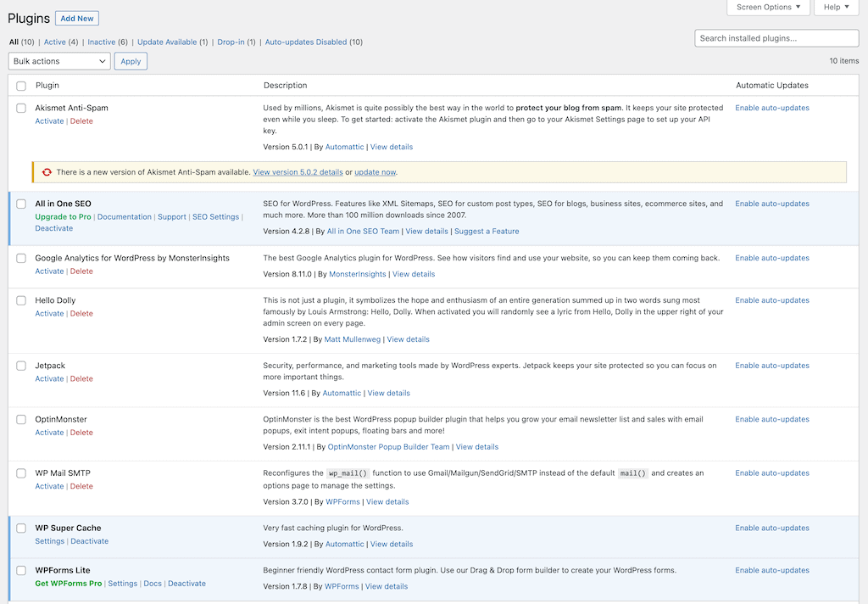View details for MonsterInsights plugin
The image size is (868, 604).
(414, 274)
